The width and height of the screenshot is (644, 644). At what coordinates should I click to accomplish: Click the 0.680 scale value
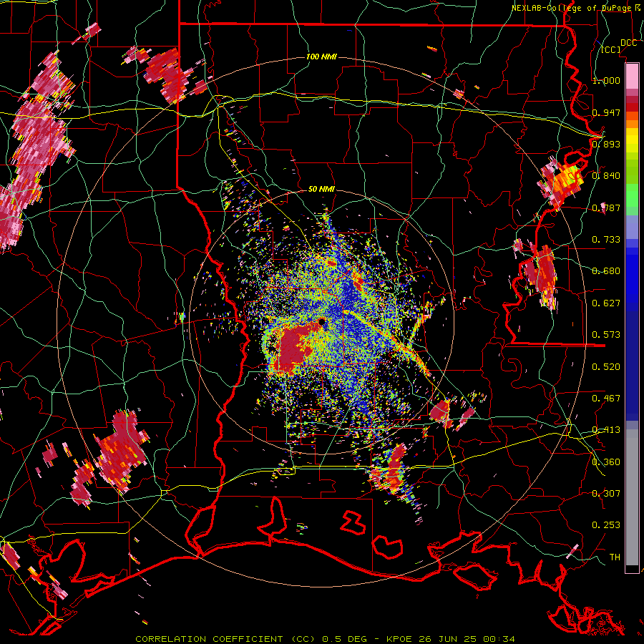point(606,271)
